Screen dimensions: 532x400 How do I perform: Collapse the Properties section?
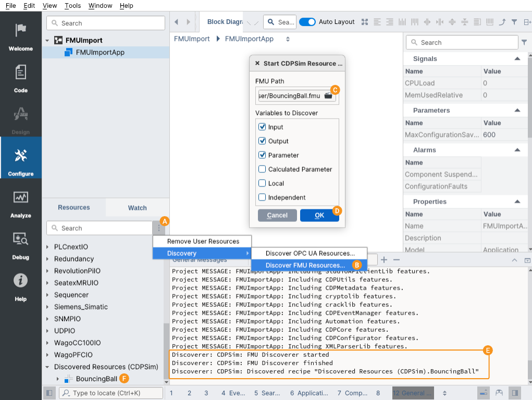(517, 202)
